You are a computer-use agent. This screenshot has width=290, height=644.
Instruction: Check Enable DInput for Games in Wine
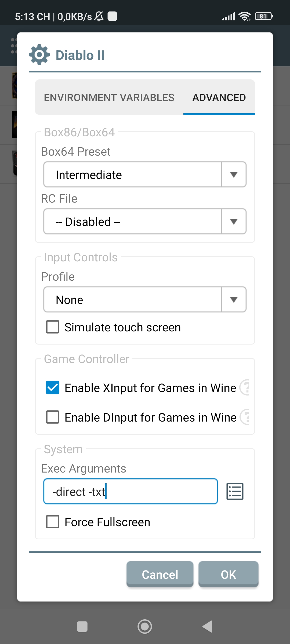[53, 417]
